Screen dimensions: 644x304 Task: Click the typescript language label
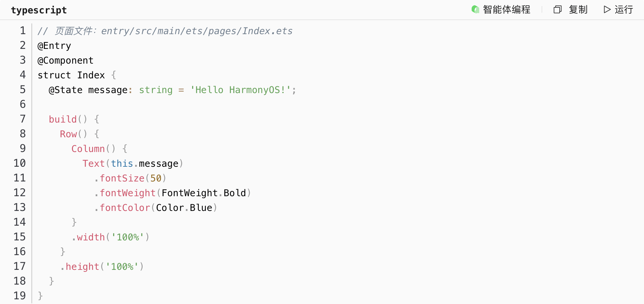coord(39,10)
